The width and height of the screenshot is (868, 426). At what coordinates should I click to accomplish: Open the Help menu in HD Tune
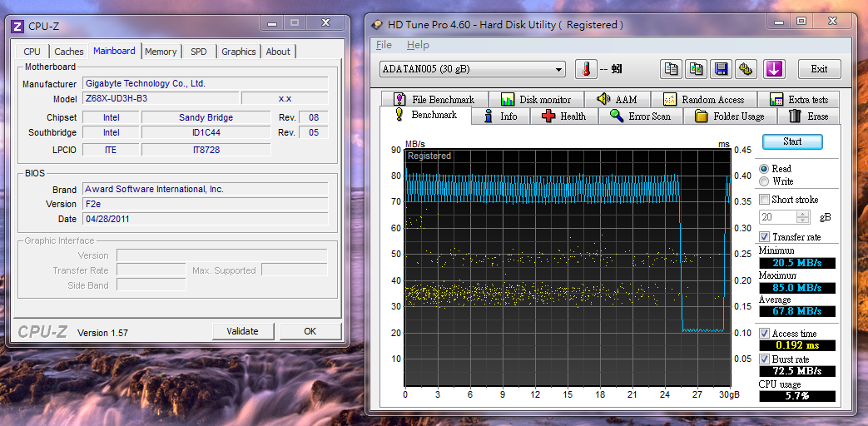click(x=418, y=45)
